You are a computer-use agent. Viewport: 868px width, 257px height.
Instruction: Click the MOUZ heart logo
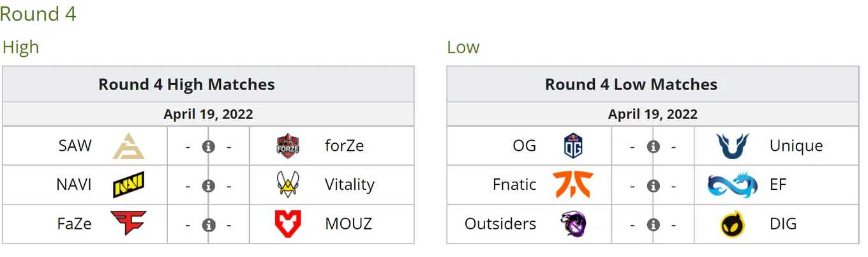(287, 224)
